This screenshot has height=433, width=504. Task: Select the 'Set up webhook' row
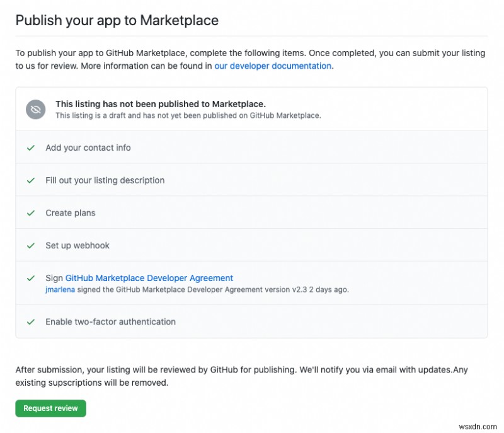pos(78,245)
